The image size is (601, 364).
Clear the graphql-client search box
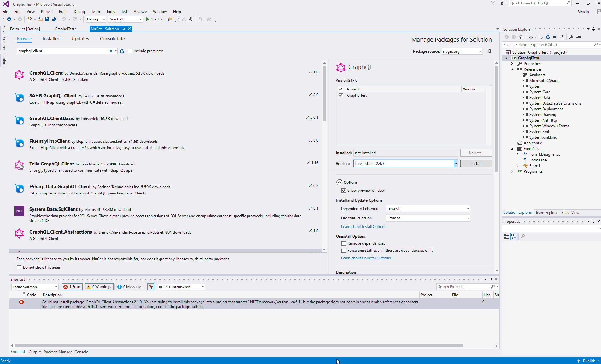(111, 51)
